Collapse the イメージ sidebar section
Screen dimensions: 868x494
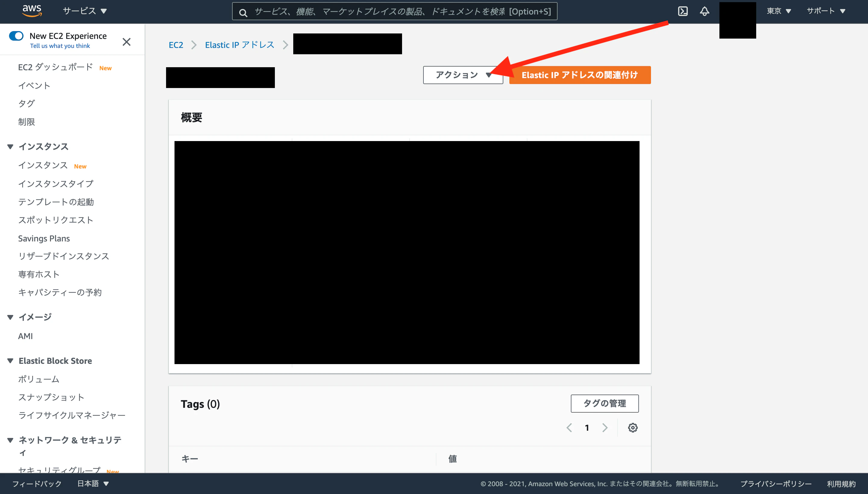(x=10, y=317)
